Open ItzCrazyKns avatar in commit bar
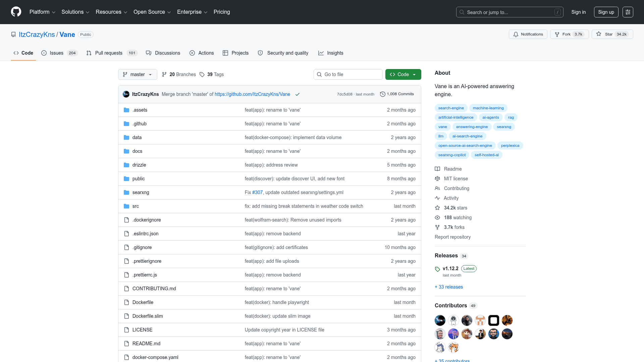 (126, 94)
